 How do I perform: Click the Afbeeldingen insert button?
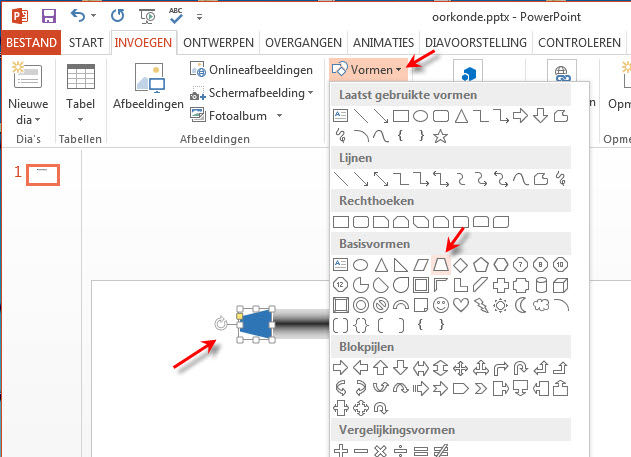(x=148, y=86)
